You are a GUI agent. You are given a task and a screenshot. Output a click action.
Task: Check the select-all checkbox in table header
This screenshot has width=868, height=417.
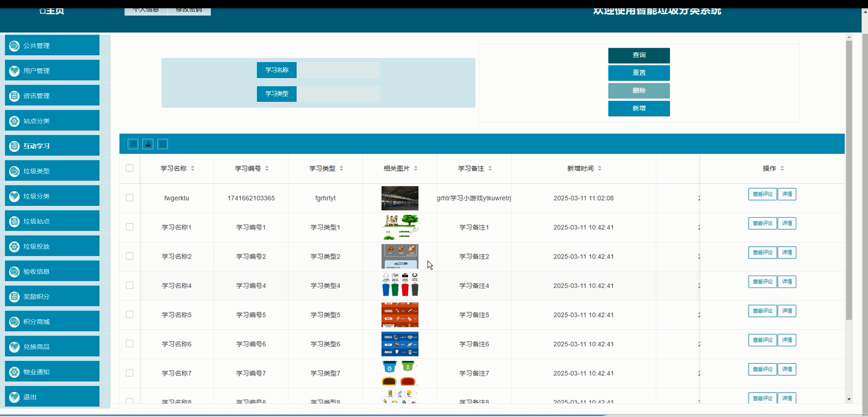pyautogui.click(x=129, y=169)
